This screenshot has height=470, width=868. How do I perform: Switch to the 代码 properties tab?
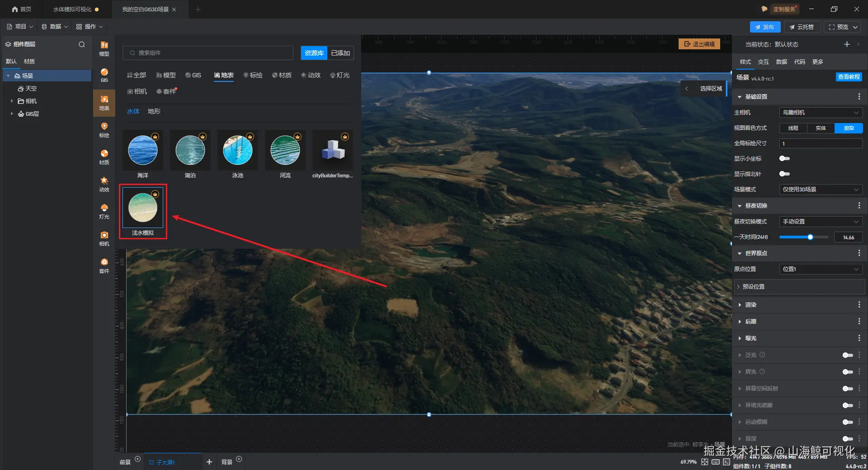tap(799, 62)
